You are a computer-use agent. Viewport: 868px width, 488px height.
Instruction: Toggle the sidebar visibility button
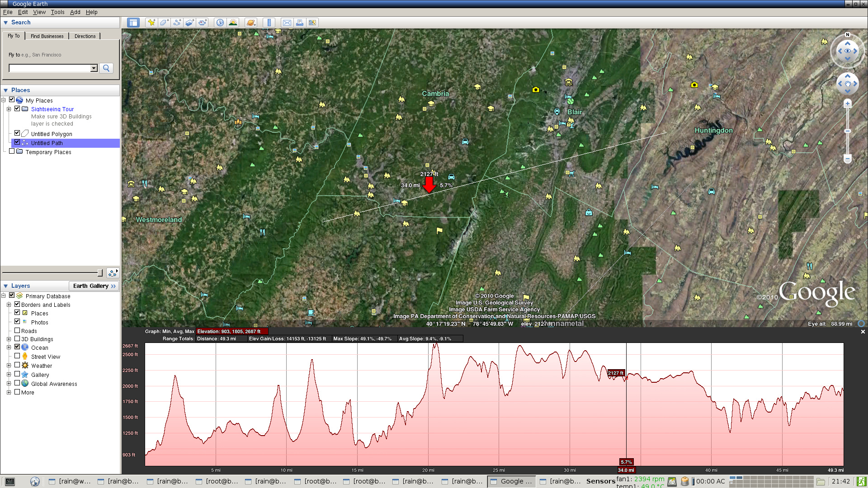[133, 23]
